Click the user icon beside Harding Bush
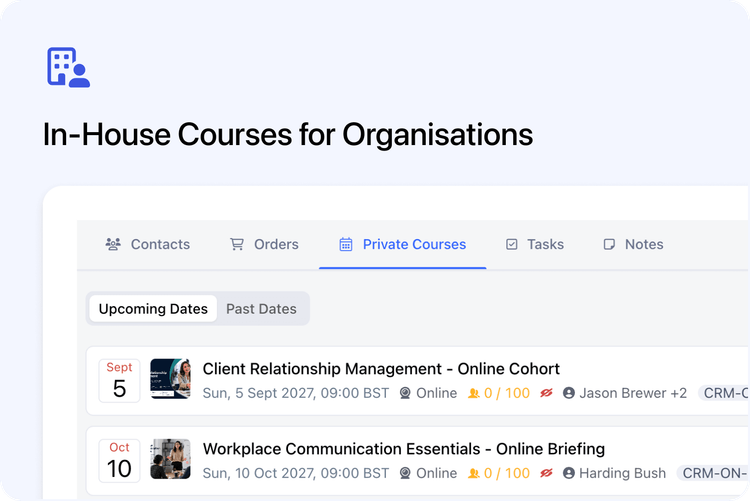750x501 pixels. point(569,473)
